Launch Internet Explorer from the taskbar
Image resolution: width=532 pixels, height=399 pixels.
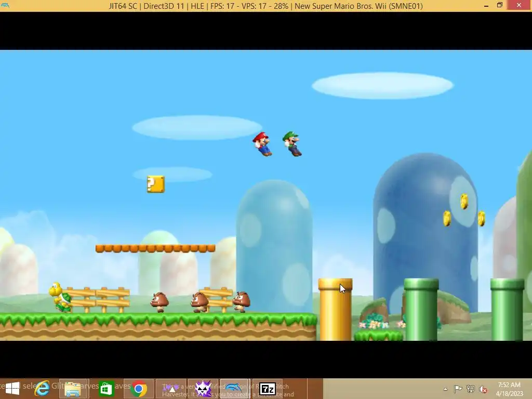pos(42,389)
